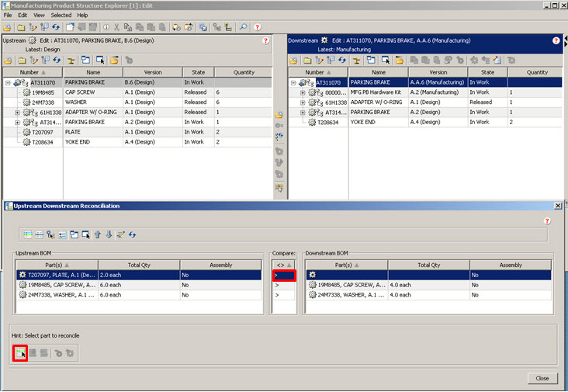Open the Selected menu
The width and height of the screenshot is (568, 392).
pos(61,16)
